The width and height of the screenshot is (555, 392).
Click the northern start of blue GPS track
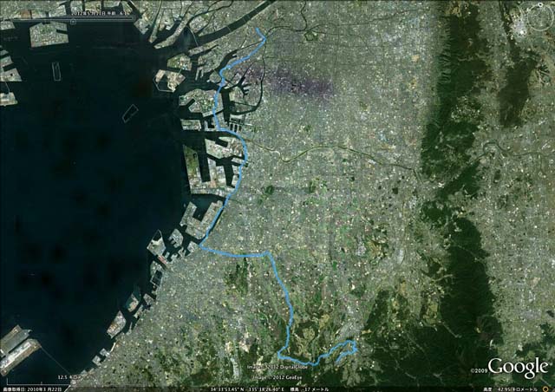pos(257,29)
